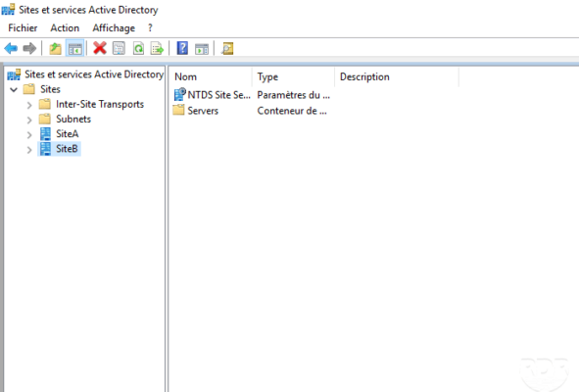Click the Export list toolbar icon
This screenshot has height=392, width=579.
(x=157, y=48)
